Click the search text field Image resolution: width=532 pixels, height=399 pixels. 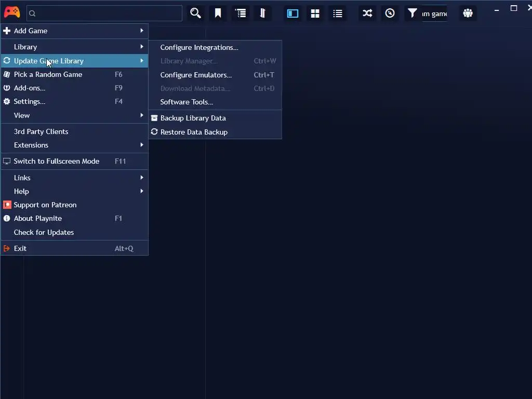coord(104,13)
